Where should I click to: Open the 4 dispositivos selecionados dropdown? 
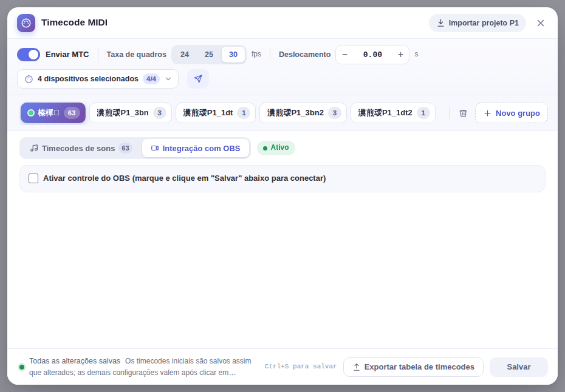[98, 79]
